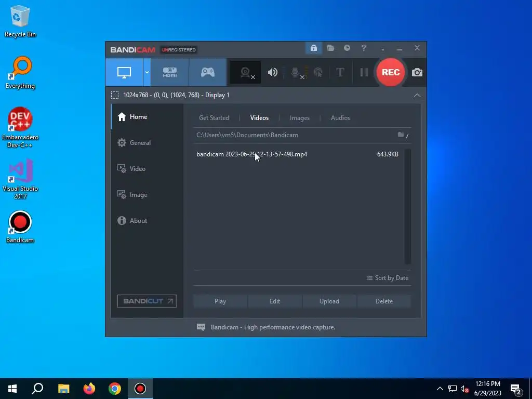This screenshot has width=532, height=399.
Task: Collapse panel with the up chevron
Action: pos(417,96)
